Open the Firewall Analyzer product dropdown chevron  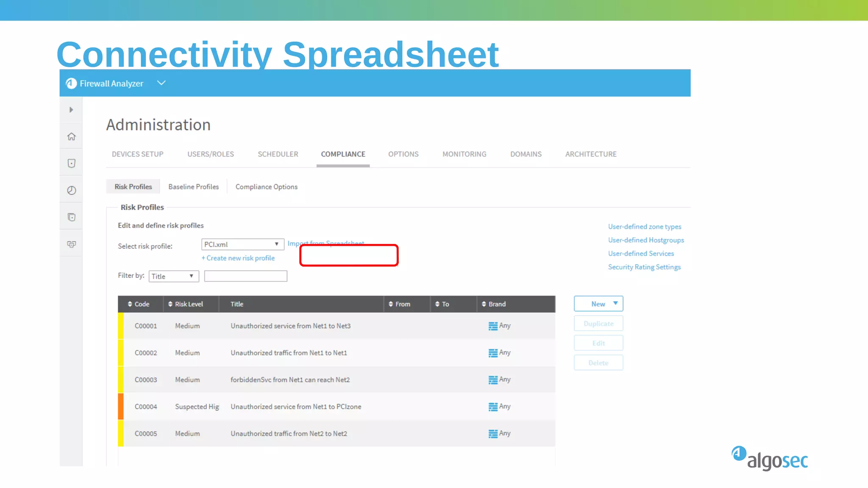coord(161,83)
